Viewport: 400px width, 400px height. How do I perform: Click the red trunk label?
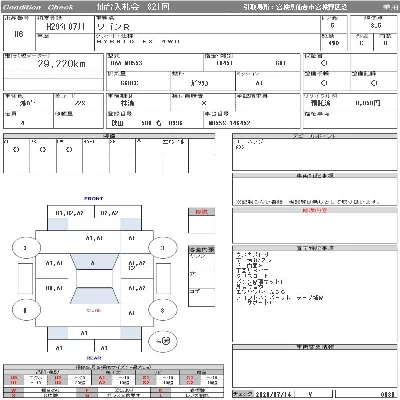click(94, 310)
